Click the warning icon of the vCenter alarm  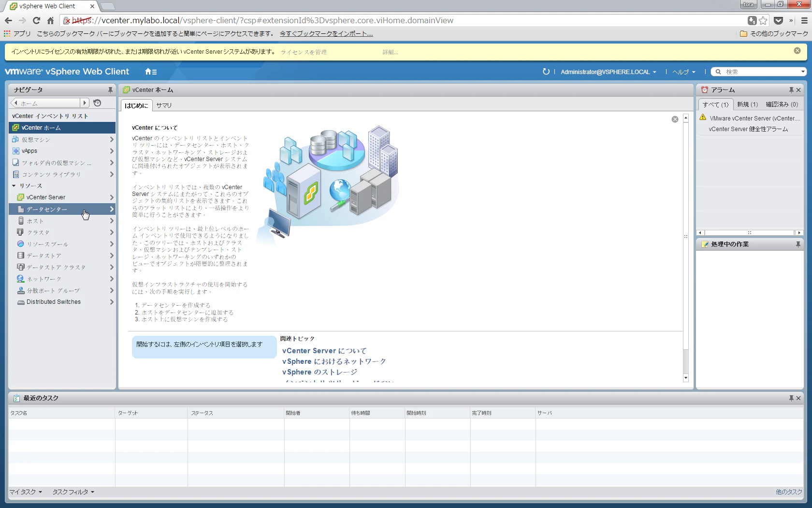coord(703,118)
